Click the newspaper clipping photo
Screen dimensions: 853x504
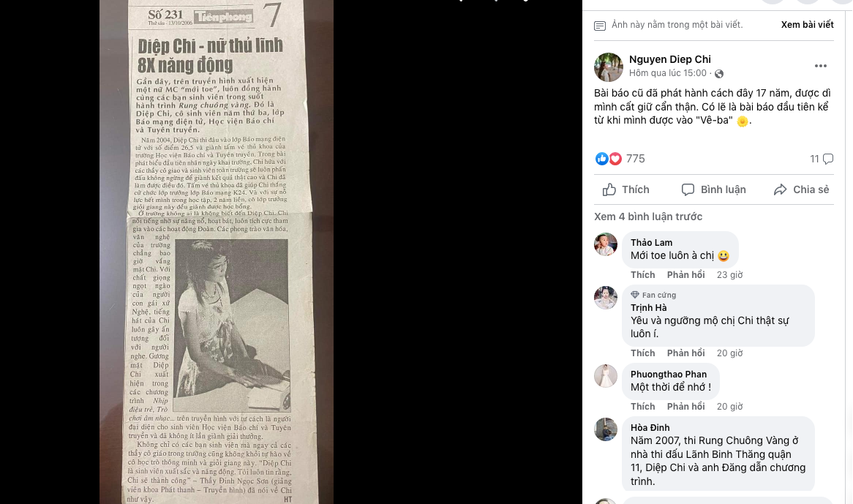coord(217,252)
